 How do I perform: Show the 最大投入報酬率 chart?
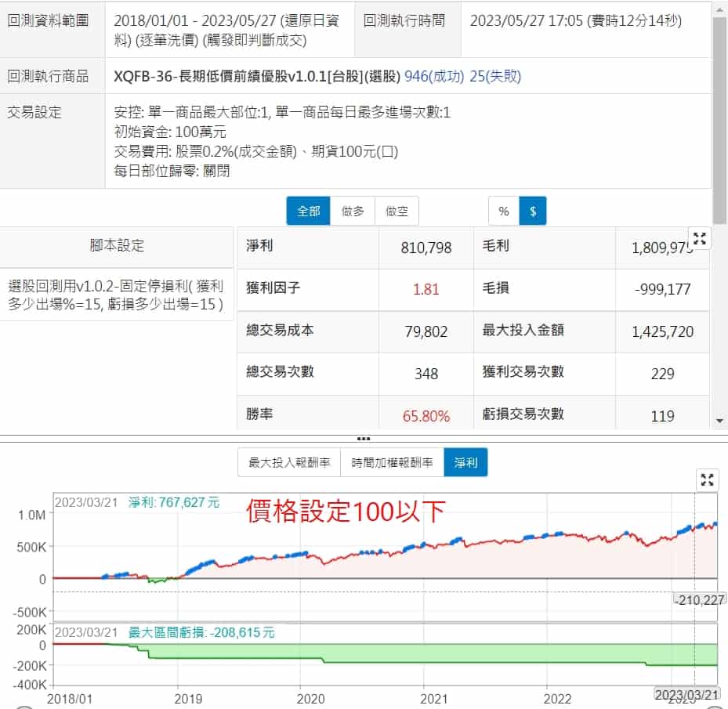(x=289, y=463)
